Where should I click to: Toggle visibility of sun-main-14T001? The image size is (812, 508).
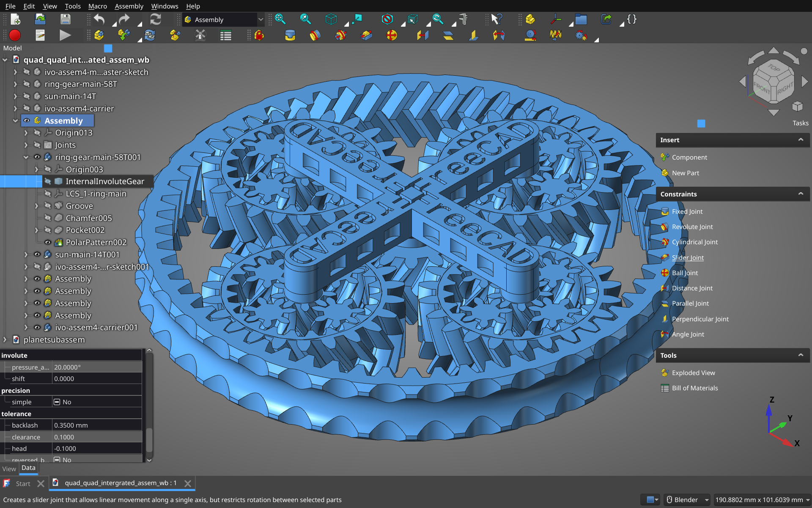(37, 254)
